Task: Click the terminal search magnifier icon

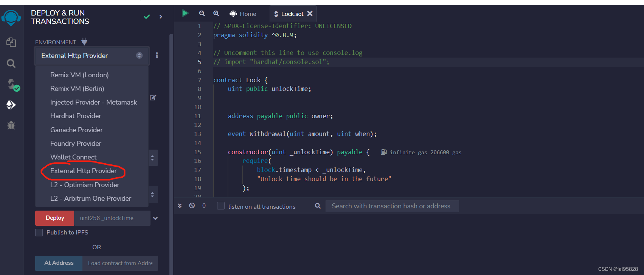Action: tap(318, 206)
